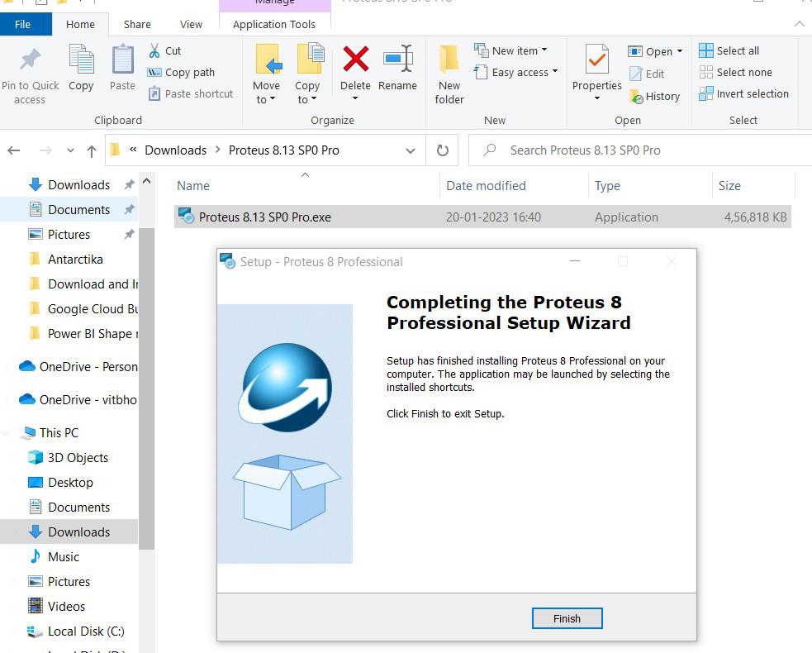Click the refresh icon beside address bar
Screen dimensions: 812x653
pyautogui.click(x=443, y=150)
